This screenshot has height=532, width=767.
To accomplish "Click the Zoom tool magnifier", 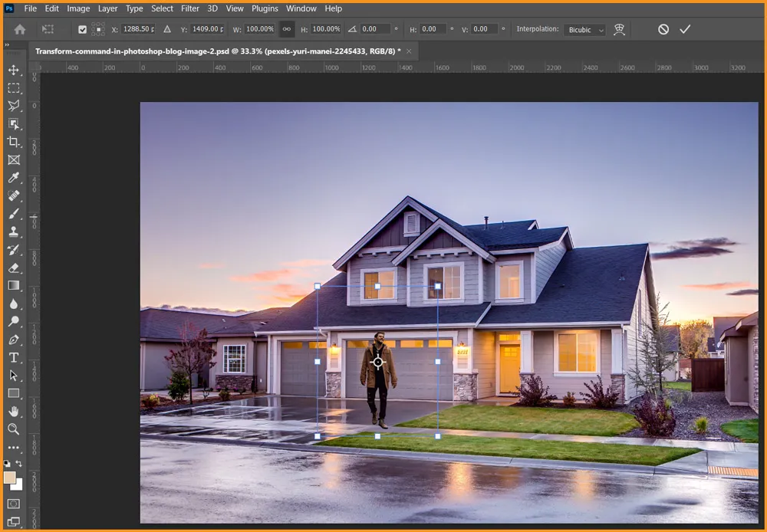I will (14, 429).
